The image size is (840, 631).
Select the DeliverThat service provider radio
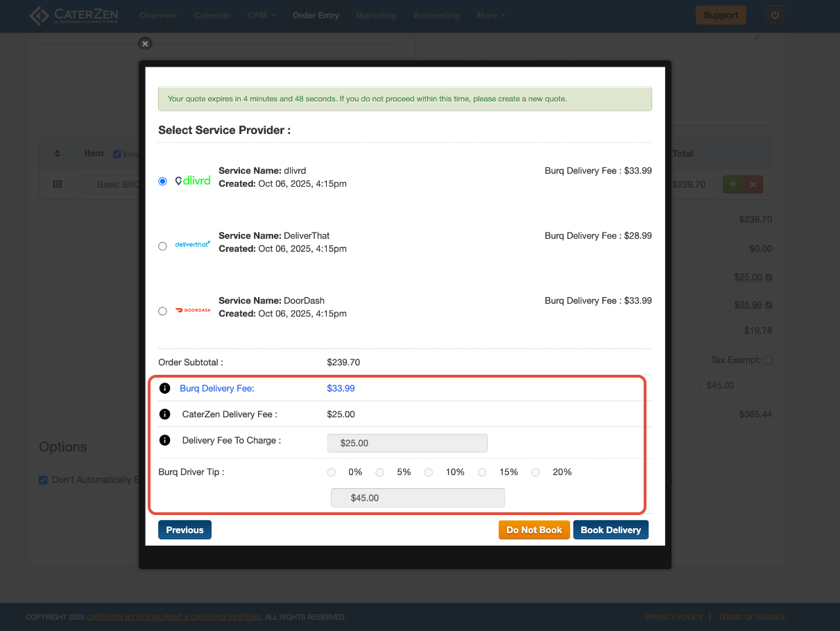[x=162, y=246]
